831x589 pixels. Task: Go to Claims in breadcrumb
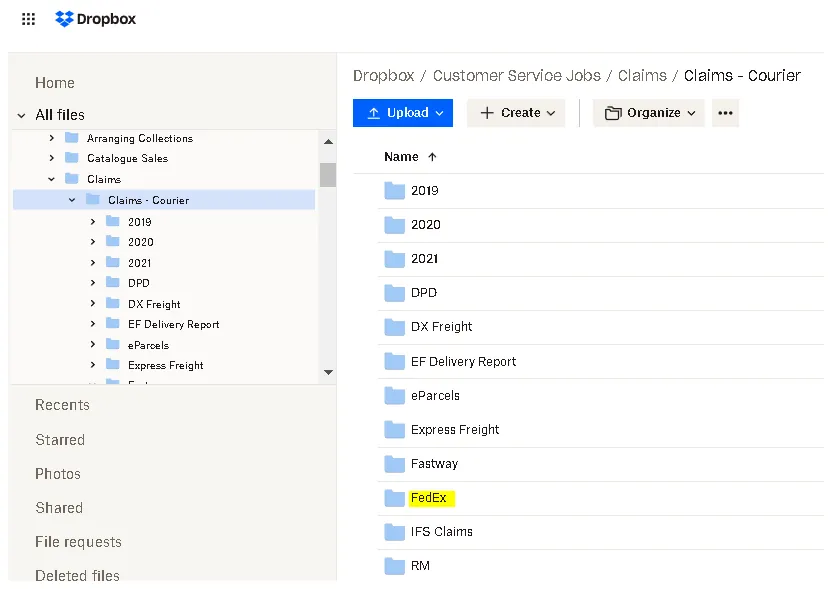coord(642,76)
